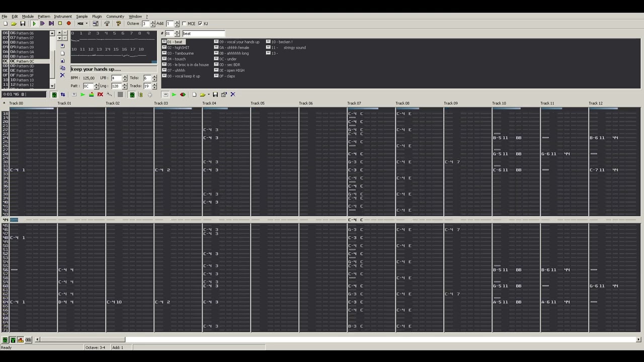
Task: Open the Pattern menu
Action: [x=44, y=17]
